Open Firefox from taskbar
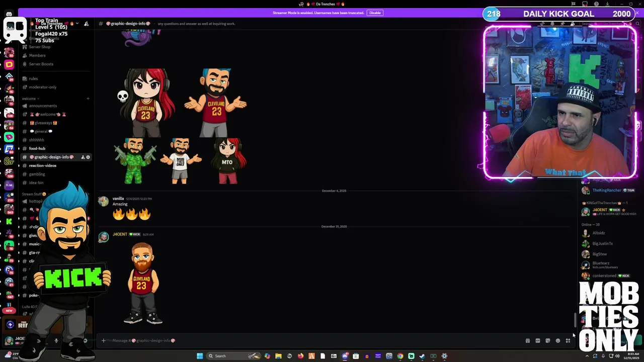The height and width of the screenshot is (362, 644). tap(300, 356)
